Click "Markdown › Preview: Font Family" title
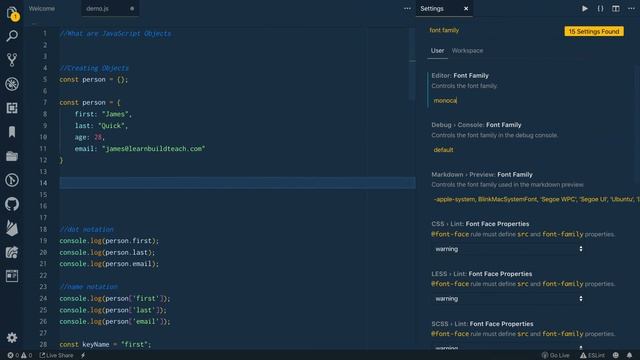 pos(482,174)
